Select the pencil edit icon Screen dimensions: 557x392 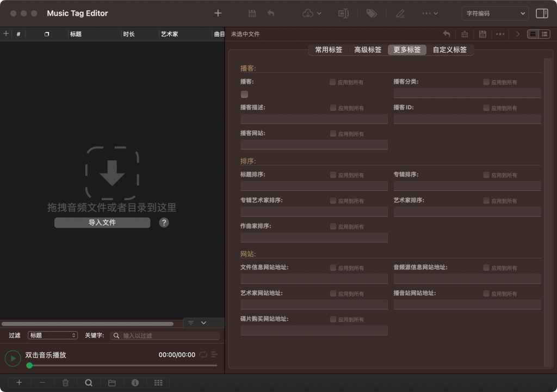[400, 13]
